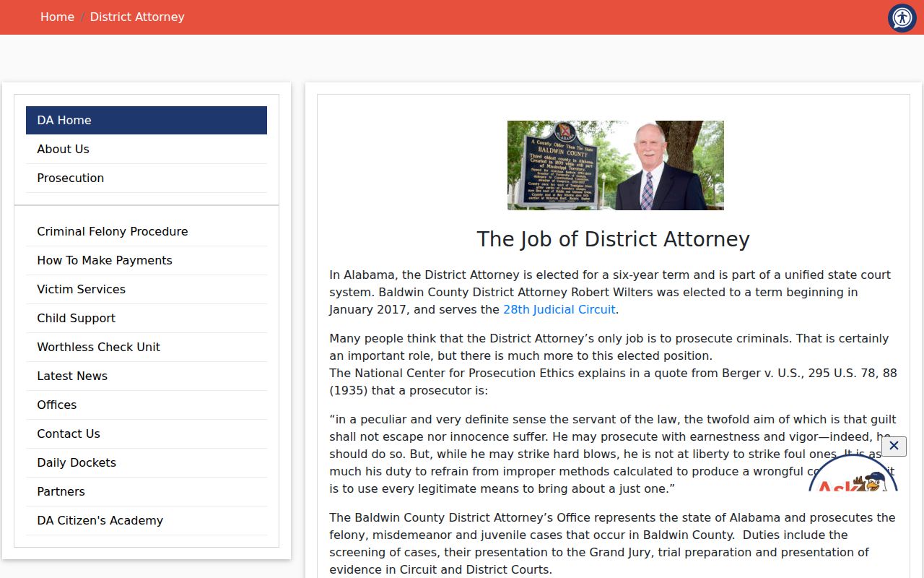
Task: Open the Child Support link
Action: pyautogui.click(x=147, y=318)
